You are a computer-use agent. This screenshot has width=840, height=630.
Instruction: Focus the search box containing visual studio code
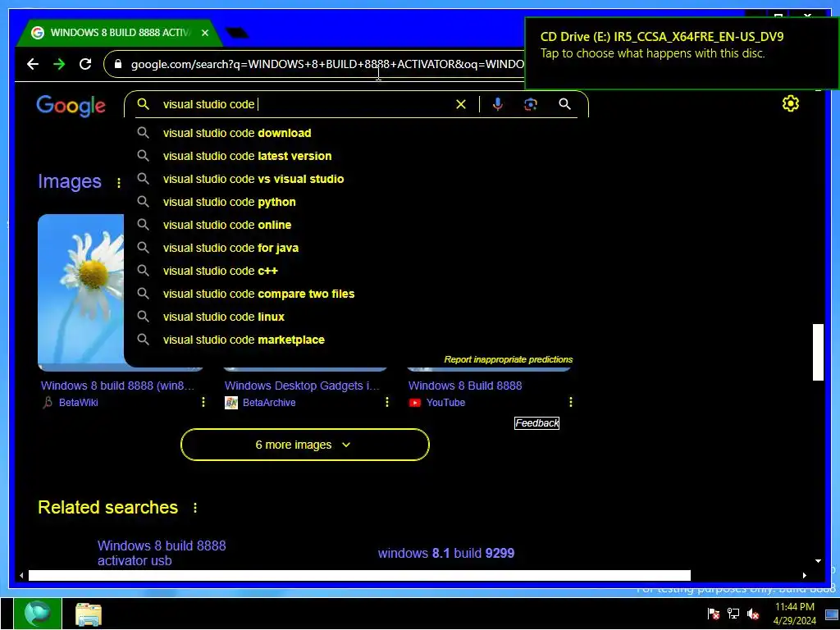point(305,104)
